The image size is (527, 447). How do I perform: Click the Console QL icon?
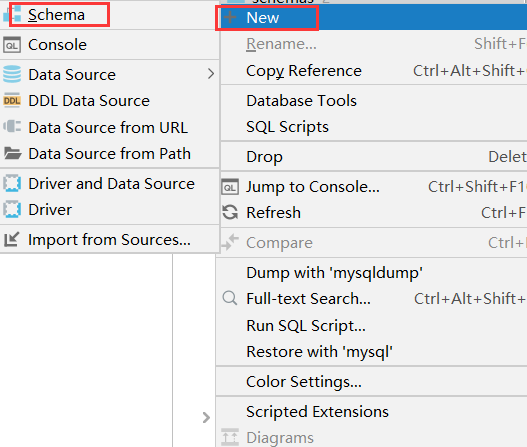pos(12,45)
